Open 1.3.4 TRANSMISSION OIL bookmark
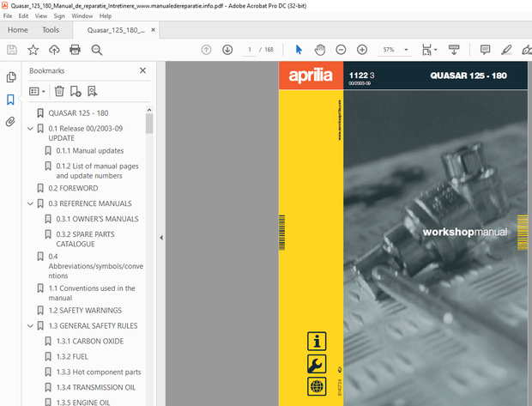Viewport: 532px width, 406px height. (x=96, y=387)
